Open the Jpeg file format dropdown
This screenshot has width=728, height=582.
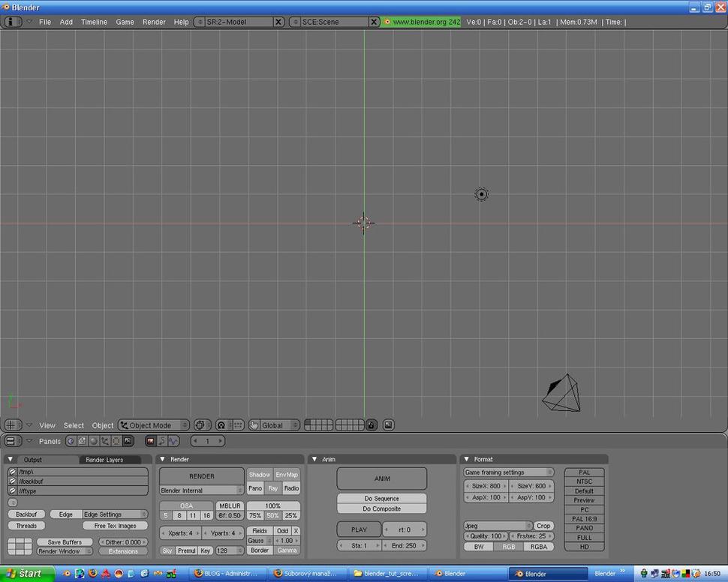498,526
